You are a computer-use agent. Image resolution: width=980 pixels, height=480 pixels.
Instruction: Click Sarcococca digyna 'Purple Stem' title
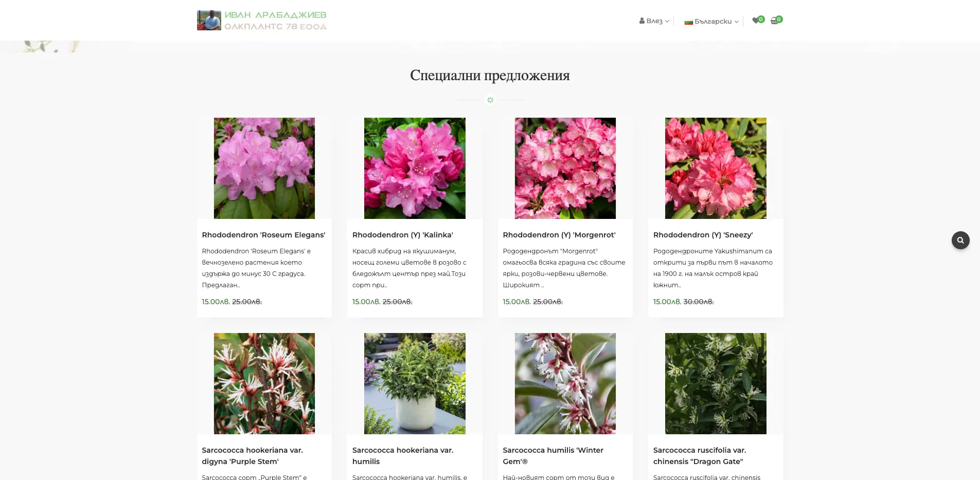coord(253,456)
